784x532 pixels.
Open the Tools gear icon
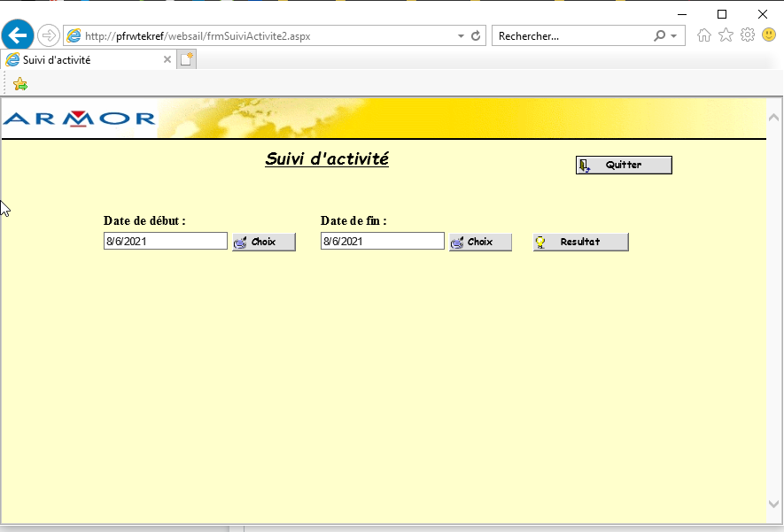pyautogui.click(x=748, y=35)
